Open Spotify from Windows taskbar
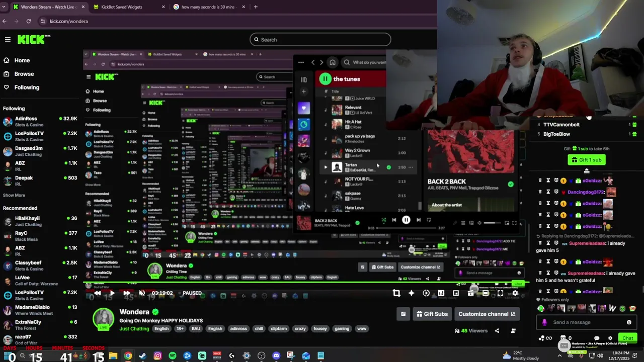The height and width of the screenshot is (362, 644). 172,356
